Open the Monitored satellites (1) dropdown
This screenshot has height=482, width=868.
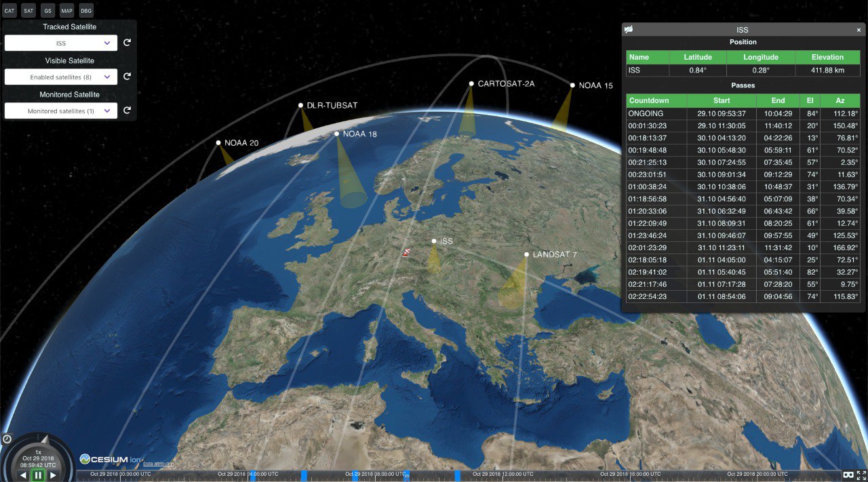pos(61,111)
